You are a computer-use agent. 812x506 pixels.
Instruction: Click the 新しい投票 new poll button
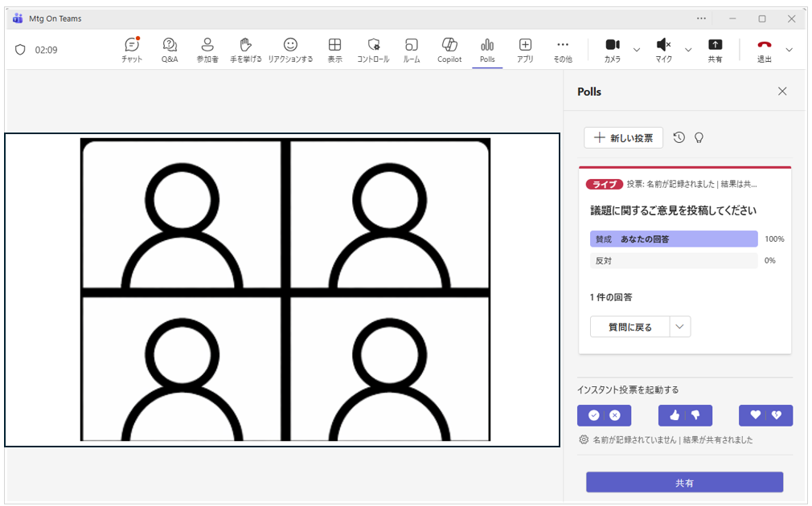click(x=623, y=137)
